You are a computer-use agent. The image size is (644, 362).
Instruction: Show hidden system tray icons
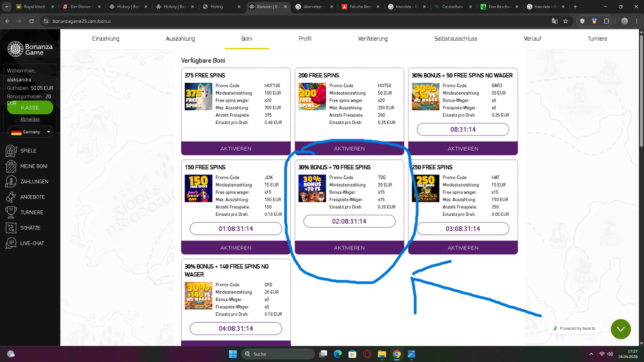(591, 354)
